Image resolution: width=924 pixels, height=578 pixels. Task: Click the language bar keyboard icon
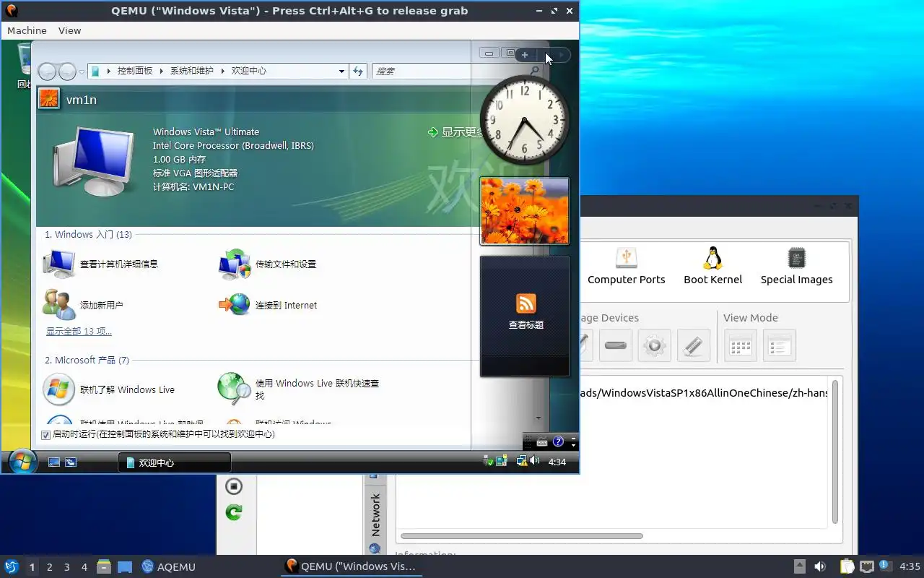(541, 441)
